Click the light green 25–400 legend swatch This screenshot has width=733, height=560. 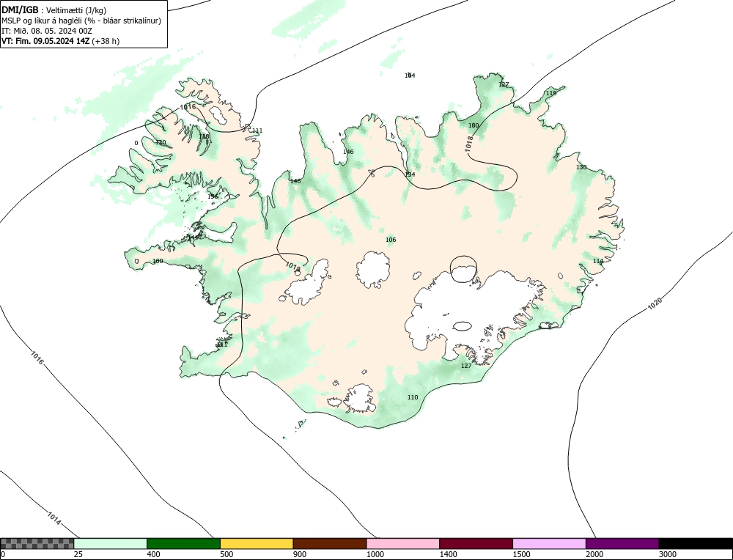[111, 543]
